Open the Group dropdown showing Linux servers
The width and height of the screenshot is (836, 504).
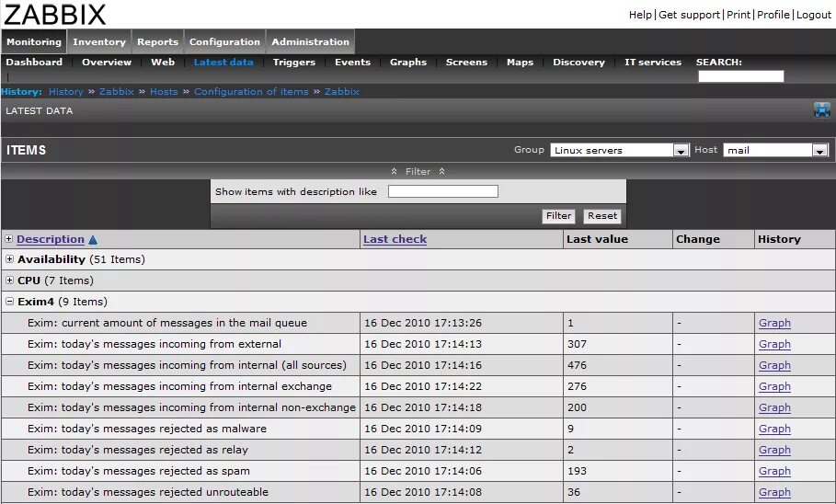tap(620, 151)
